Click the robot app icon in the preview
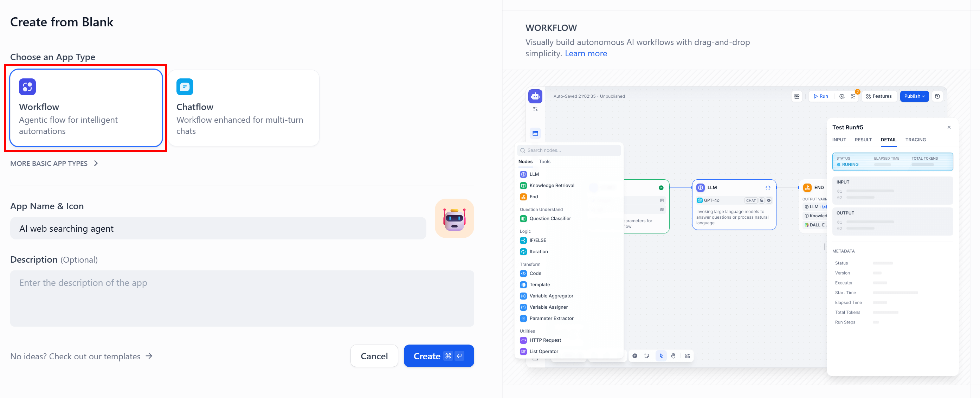This screenshot has height=398, width=980. click(535, 96)
